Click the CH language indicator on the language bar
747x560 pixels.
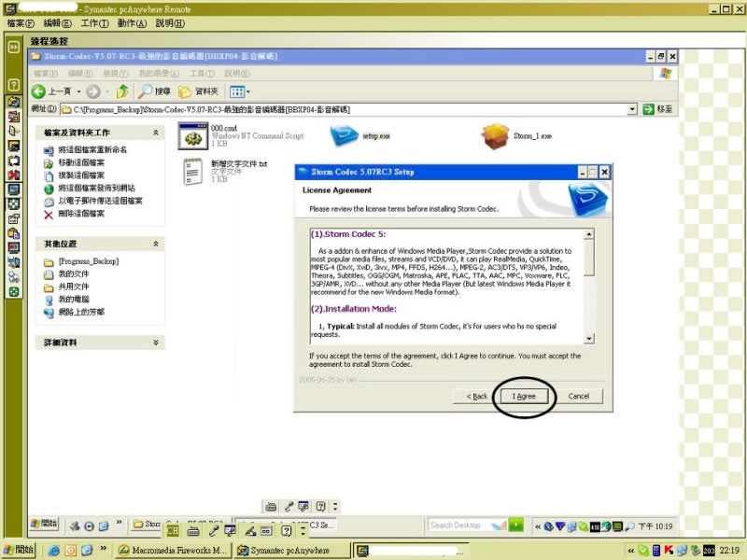pyautogui.click(x=173, y=530)
